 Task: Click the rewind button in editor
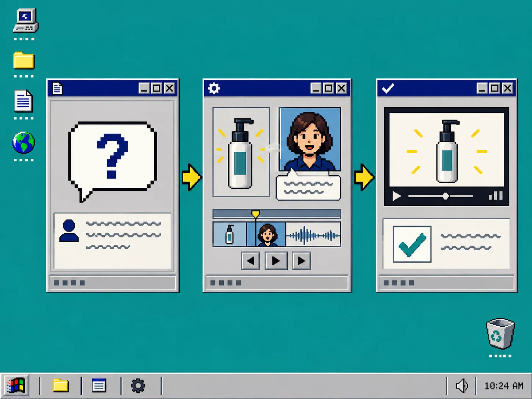coord(251,261)
